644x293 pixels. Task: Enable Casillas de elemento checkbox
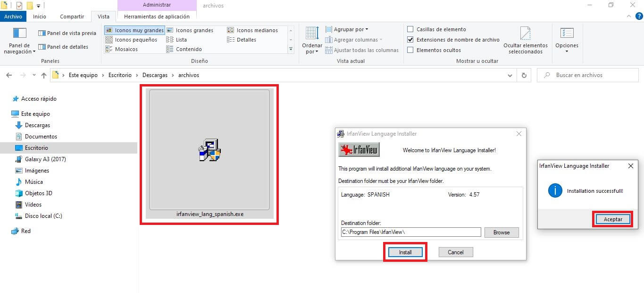(x=410, y=29)
